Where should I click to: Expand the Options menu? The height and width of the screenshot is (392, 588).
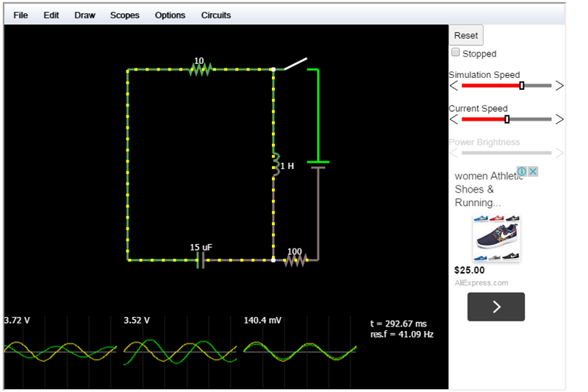point(170,15)
